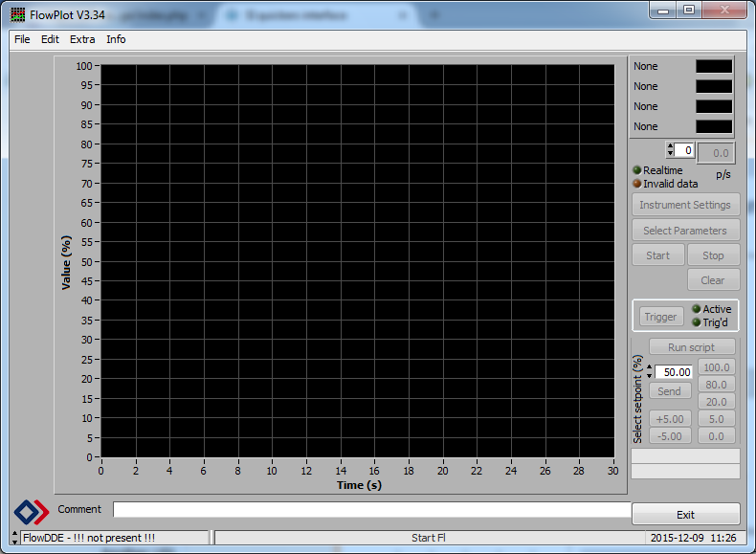Image resolution: width=756 pixels, height=554 pixels.
Task: Click the first None channel label
Action: (x=646, y=67)
